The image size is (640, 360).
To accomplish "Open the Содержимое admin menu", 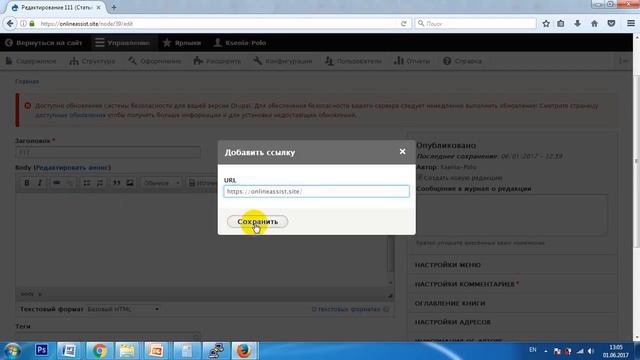I will click(31, 61).
